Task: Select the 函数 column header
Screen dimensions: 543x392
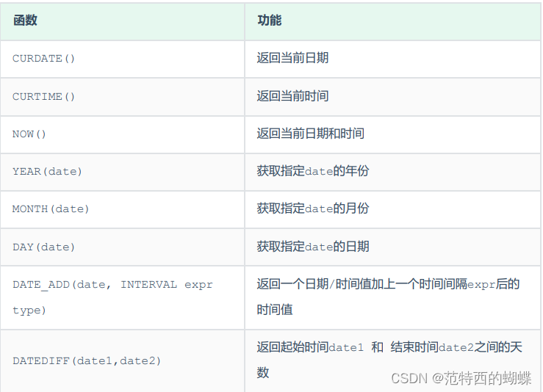Action: (x=123, y=21)
